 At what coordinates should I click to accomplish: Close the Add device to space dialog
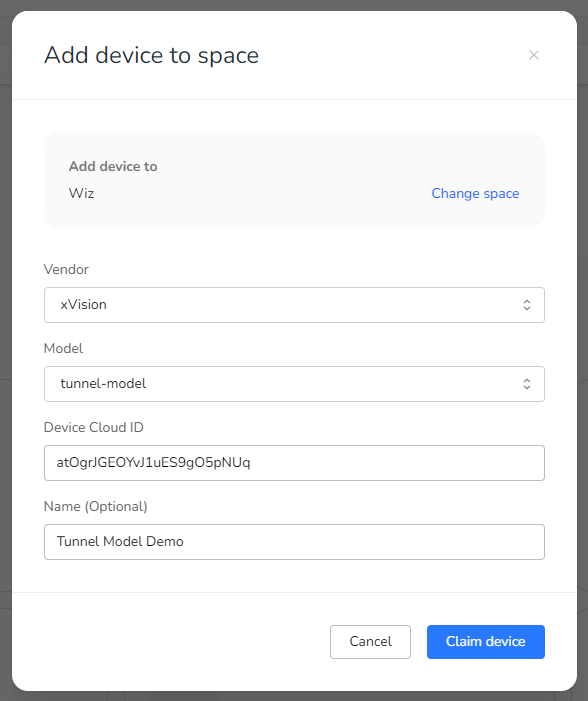(x=533, y=55)
